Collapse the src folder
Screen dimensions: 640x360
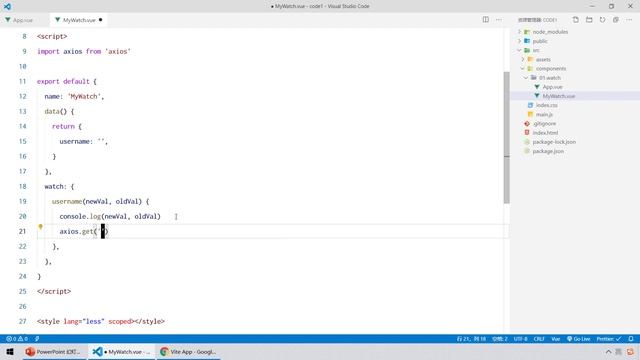(x=536, y=50)
